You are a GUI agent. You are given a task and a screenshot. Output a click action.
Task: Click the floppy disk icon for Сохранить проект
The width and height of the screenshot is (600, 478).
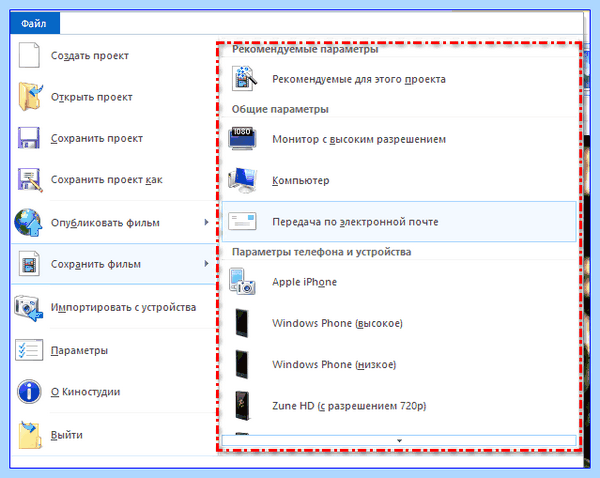coord(29,138)
